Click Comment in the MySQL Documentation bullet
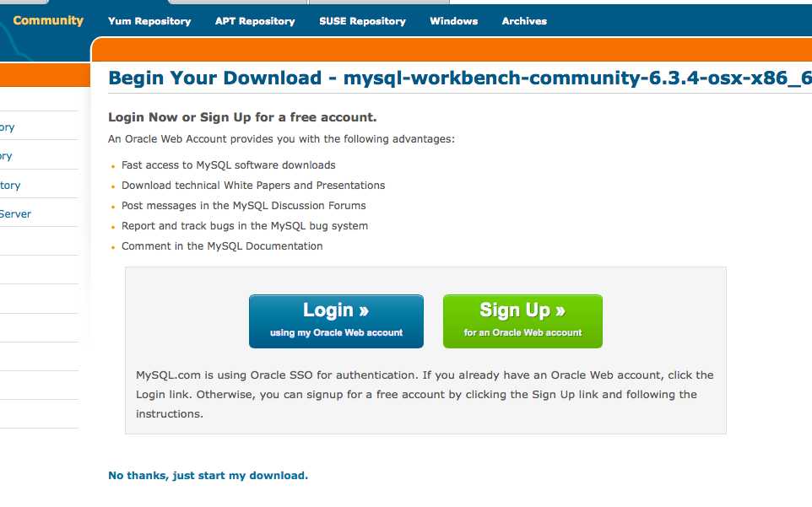This screenshot has width=812, height=507. [x=222, y=246]
